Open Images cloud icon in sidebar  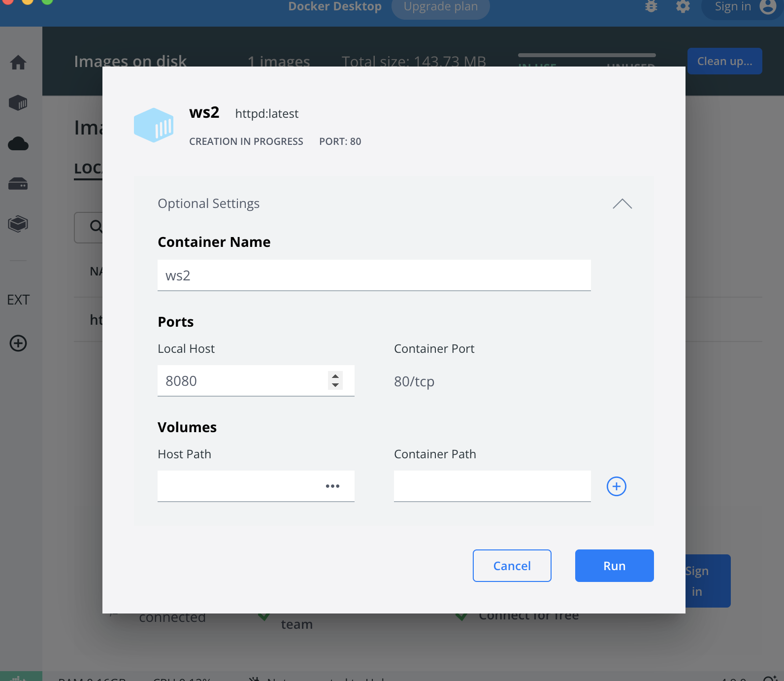(x=18, y=144)
